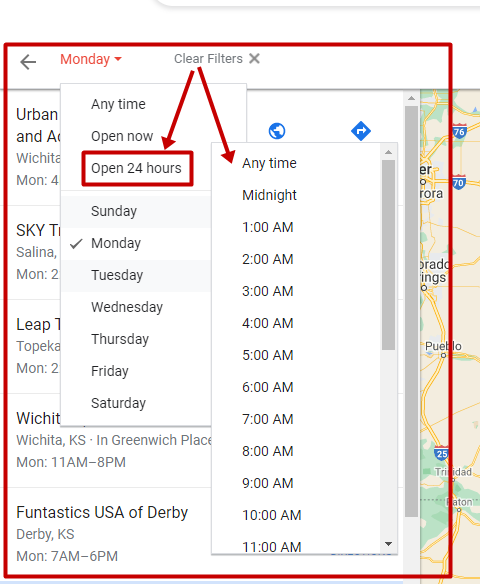
Task: Click Clear Filters
Action: pos(209,58)
